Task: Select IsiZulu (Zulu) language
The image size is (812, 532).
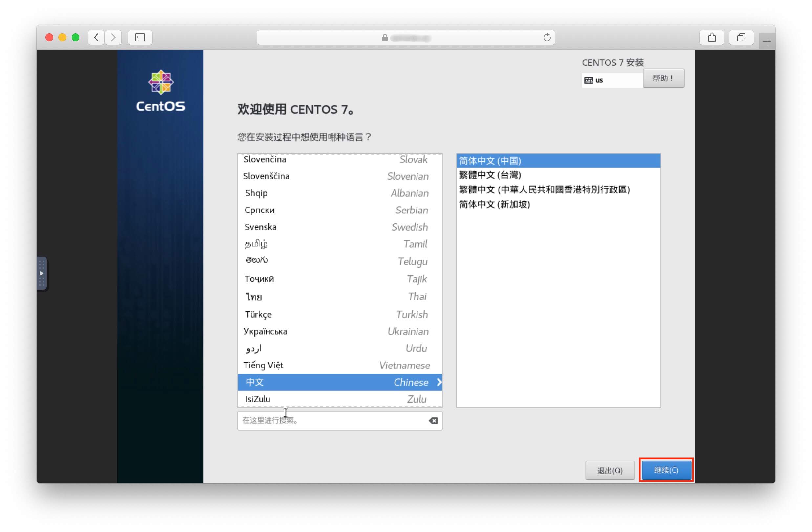Action: (x=340, y=399)
